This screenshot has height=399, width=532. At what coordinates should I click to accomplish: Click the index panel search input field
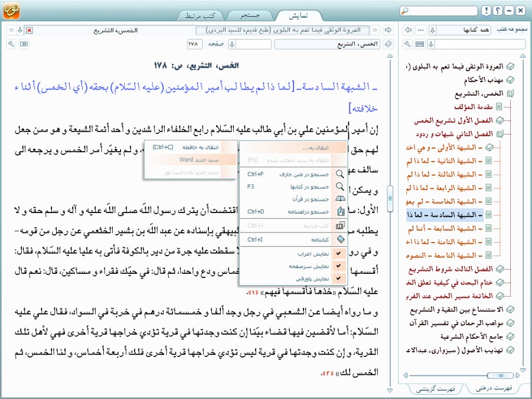pos(480,44)
